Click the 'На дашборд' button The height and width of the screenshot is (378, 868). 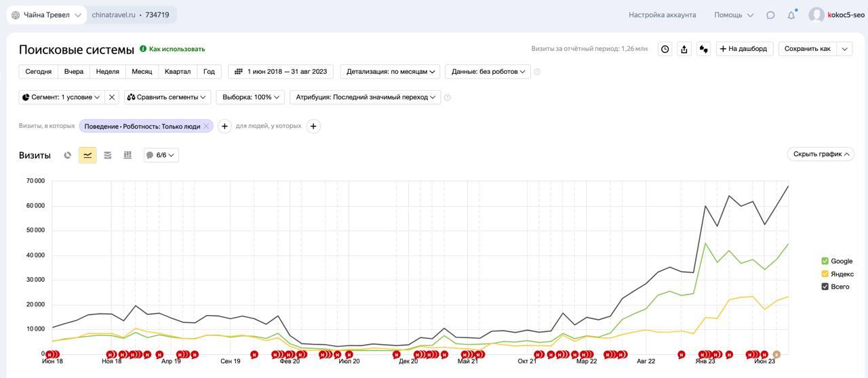(744, 49)
